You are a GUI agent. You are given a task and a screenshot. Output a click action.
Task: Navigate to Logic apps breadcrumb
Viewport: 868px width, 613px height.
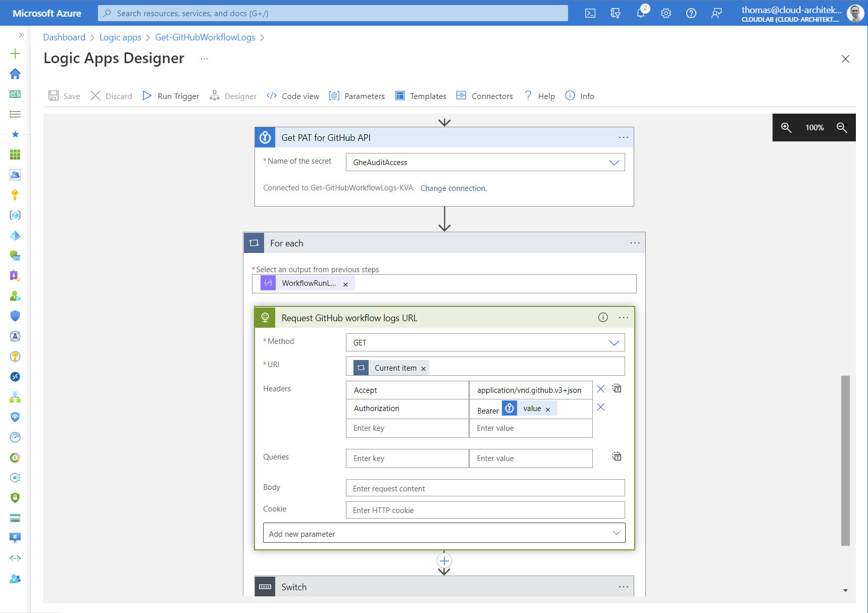point(120,37)
